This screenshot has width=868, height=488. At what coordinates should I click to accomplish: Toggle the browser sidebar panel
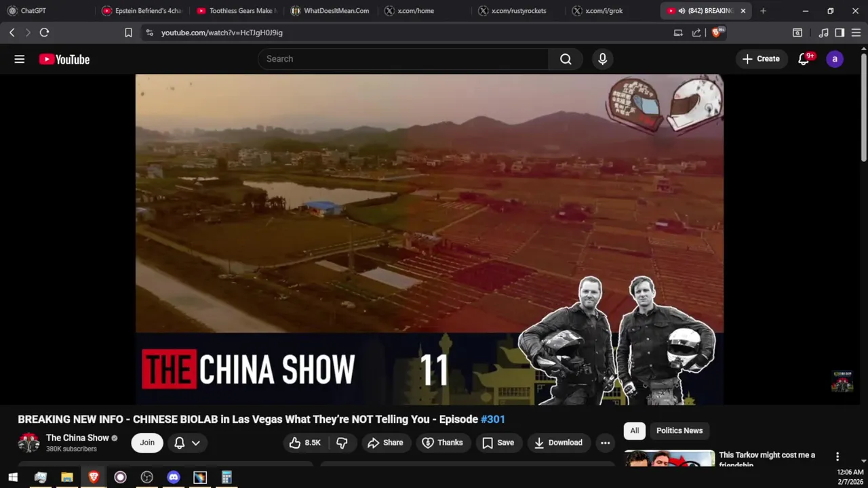pos(840,33)
